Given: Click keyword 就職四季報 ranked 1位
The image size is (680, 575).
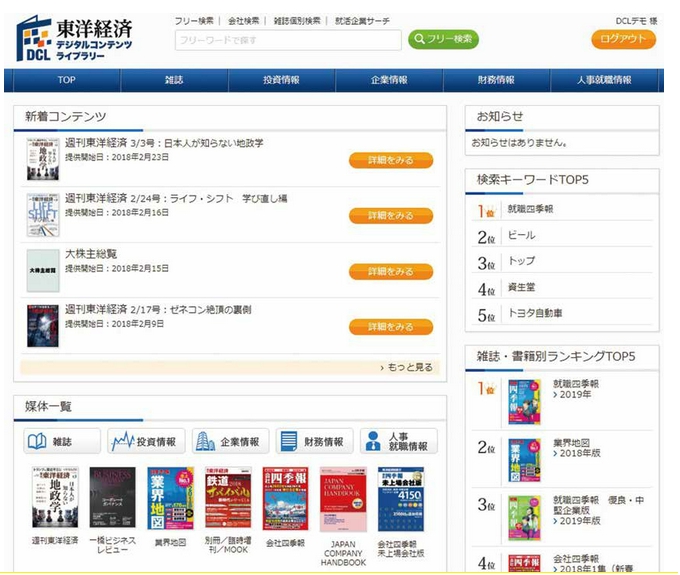Looking at the screenshot, I should pyautogui.click(x=530, y=209).
